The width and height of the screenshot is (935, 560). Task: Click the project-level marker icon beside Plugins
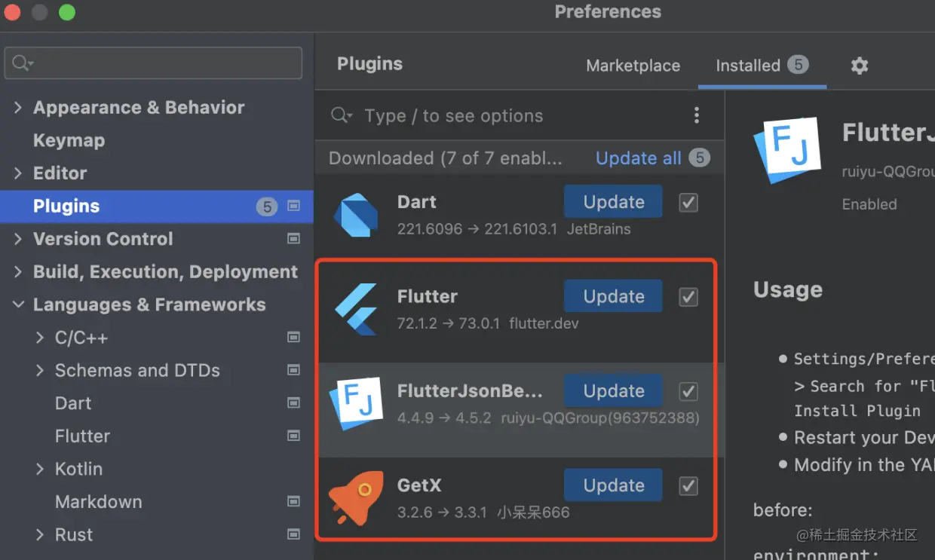[x=294, y=206]
